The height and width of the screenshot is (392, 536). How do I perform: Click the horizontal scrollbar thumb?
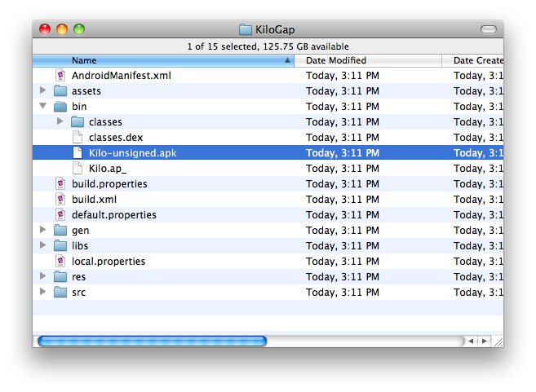pyautogui.click(x=152, y=341)
